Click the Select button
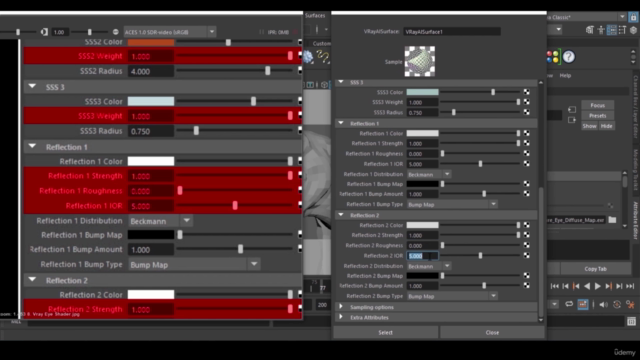The width and height of the screenshot is (640, 360). (x=386, y=332)
